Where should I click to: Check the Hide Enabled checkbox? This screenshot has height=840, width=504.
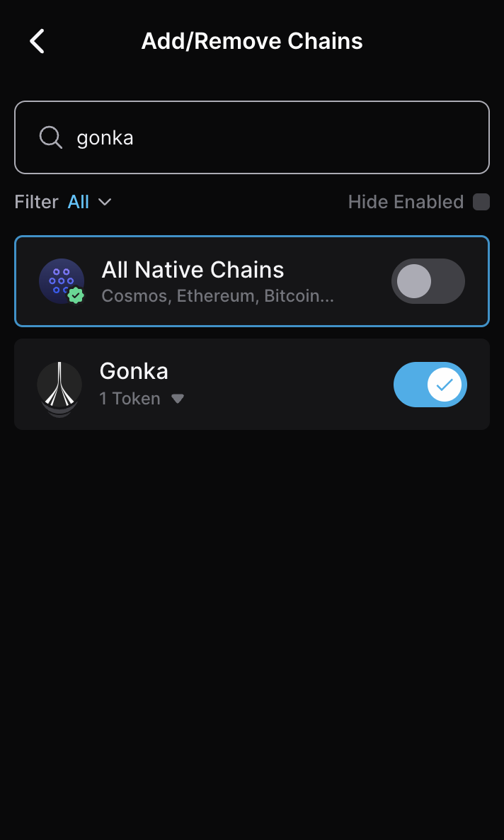tap(481, 202)
